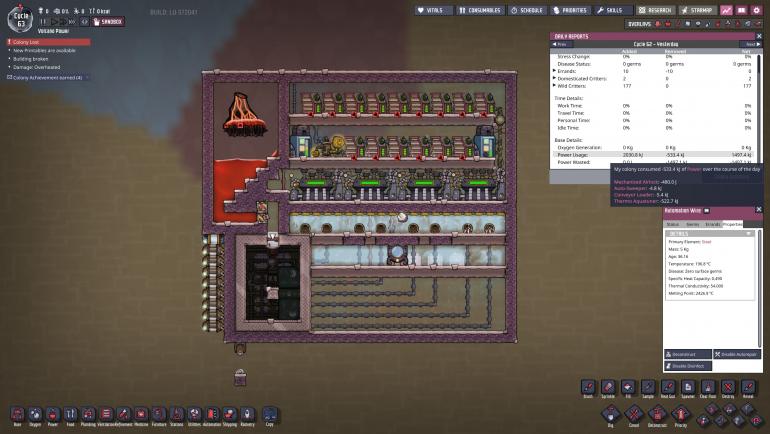The image size is (770, 434).
Task: Expand the Errands row in Daily Reports
Action: point(554,71)
